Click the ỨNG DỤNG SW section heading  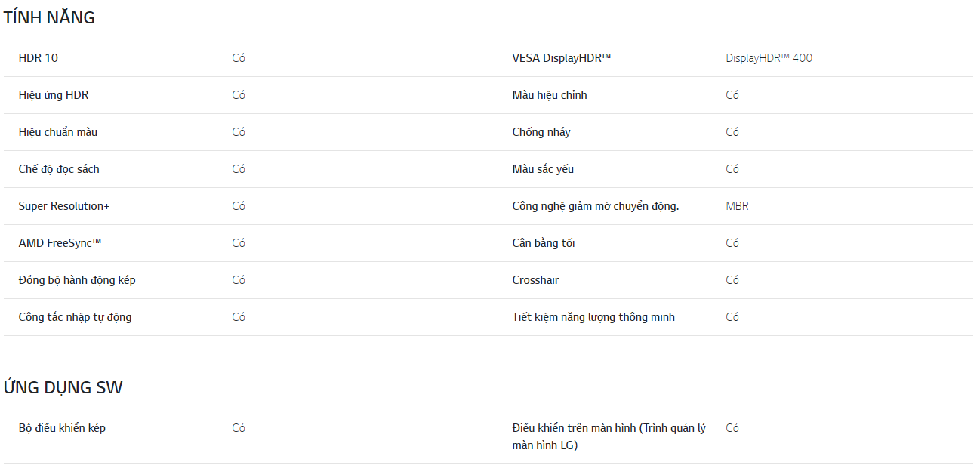coord(63,388)
